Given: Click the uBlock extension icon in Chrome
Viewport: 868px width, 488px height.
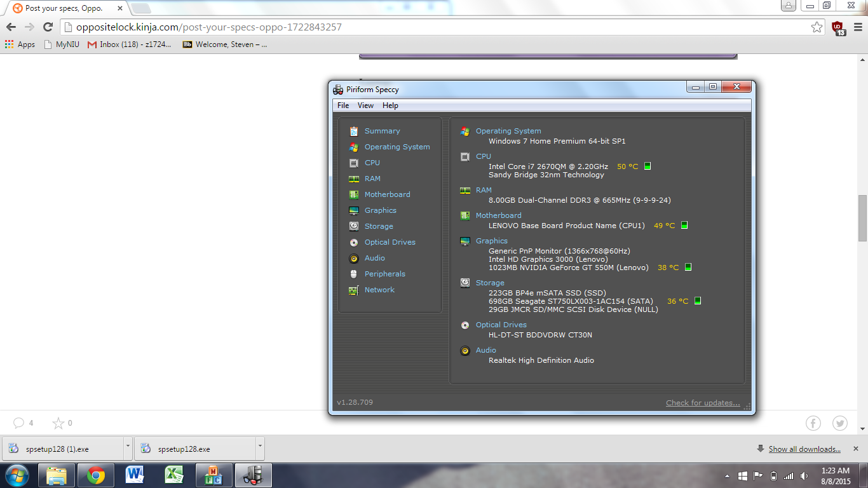Looking at the screenshot, I should (x=838, y=27).
